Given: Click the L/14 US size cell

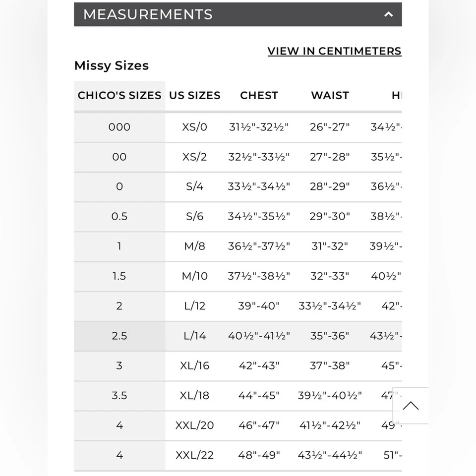Looking at the screenshot, I should point(194,336).
